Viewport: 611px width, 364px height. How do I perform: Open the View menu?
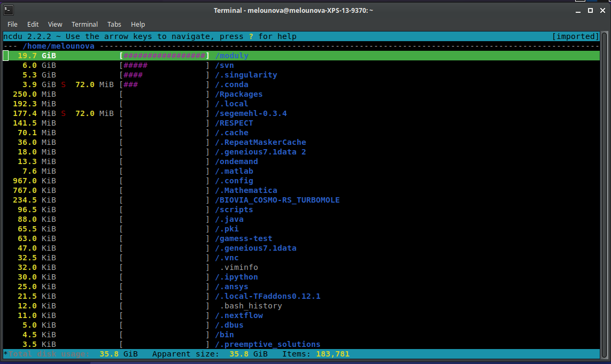coord(55,24)
